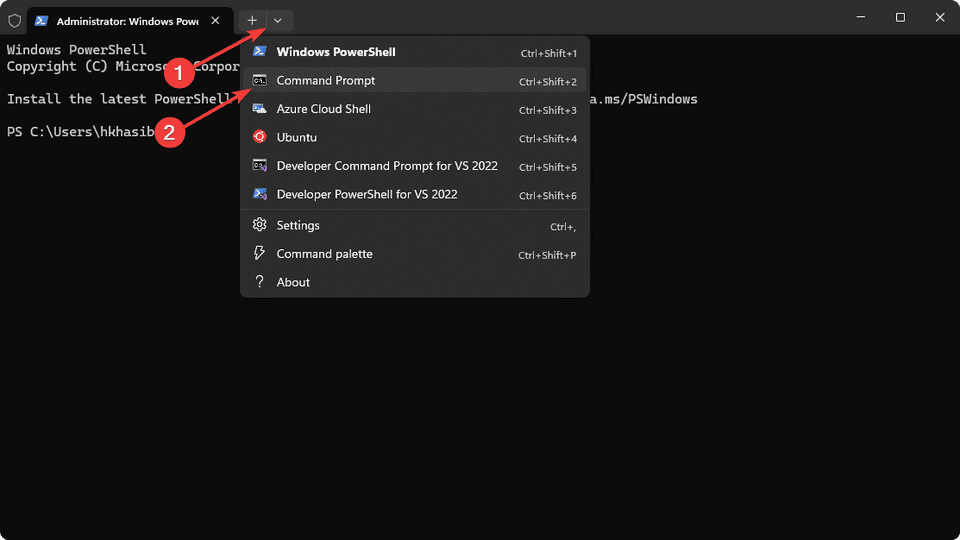Toggle the new tab dropdown chevron
This screenshot has width=960, height=540.
click(278, 20)
